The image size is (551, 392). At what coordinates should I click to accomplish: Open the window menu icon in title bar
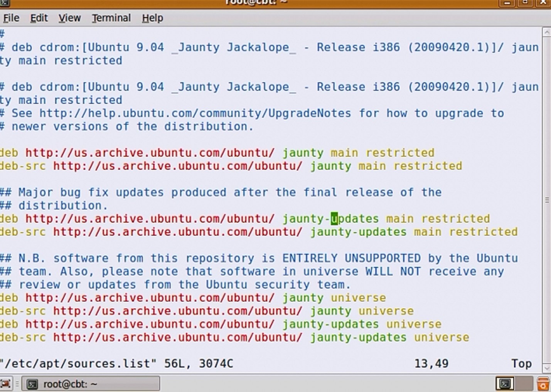point(5,2)
